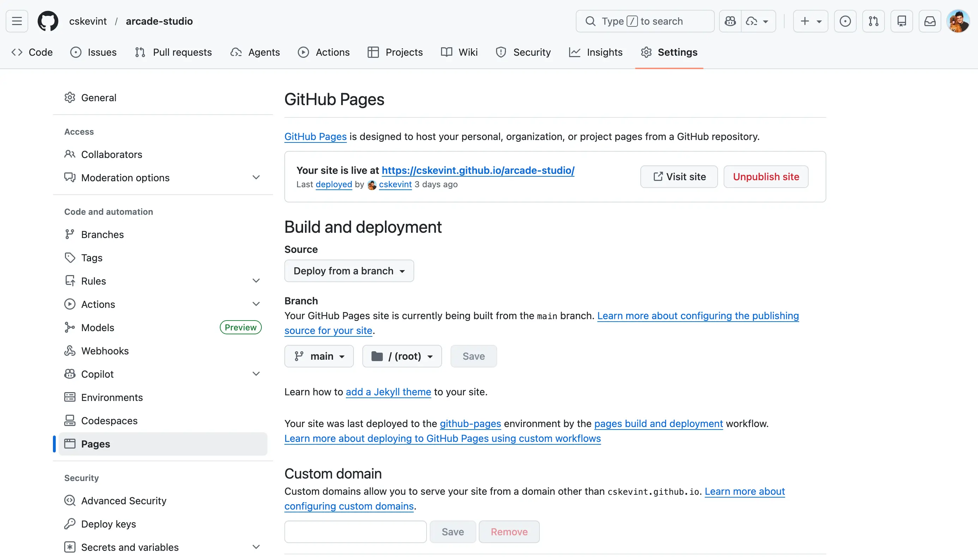Click the Deploy keys key icon
978x560 pixels.
tap(70, 524)
